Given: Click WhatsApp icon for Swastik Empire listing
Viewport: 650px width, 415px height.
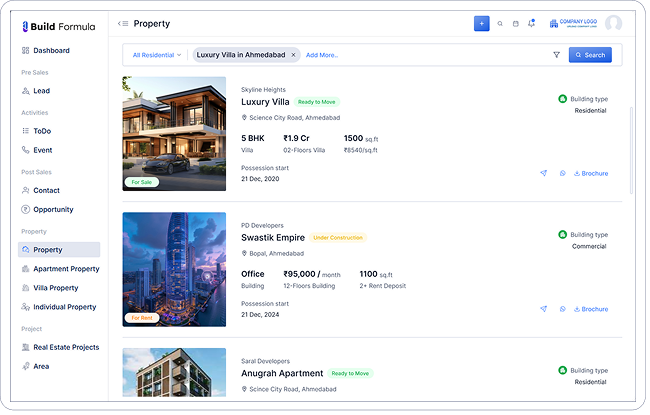Looking at the screenshot, I should click(x=563, y=309).
